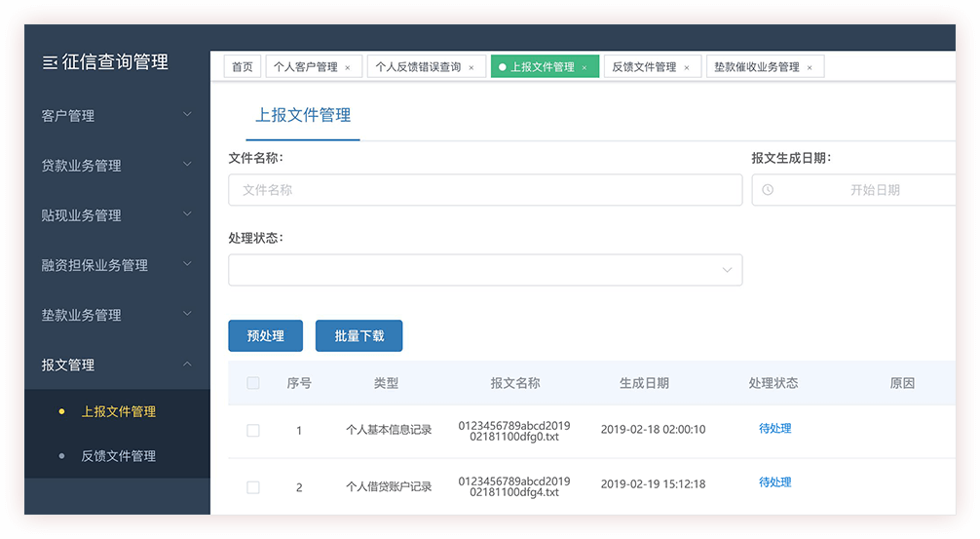Collapse the 报文管理 sidebar menu
This screenshot has height=539, width=980.
click(x=117, y=365)
